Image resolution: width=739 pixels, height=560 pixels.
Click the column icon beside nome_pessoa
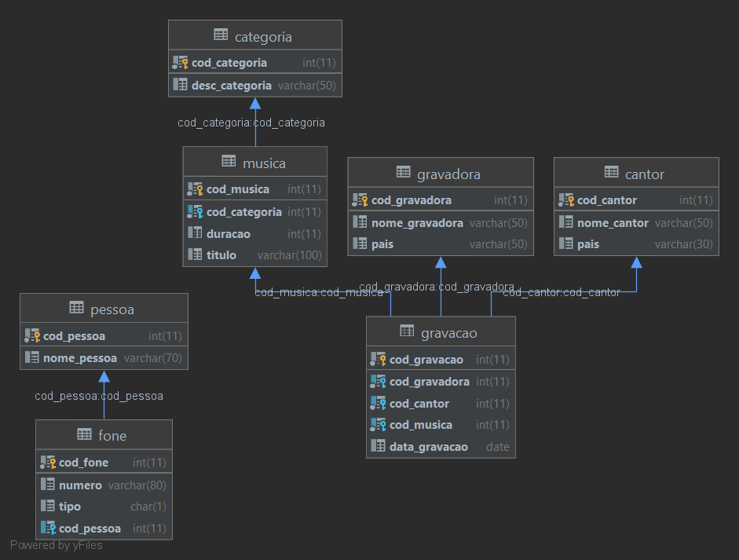31,357
